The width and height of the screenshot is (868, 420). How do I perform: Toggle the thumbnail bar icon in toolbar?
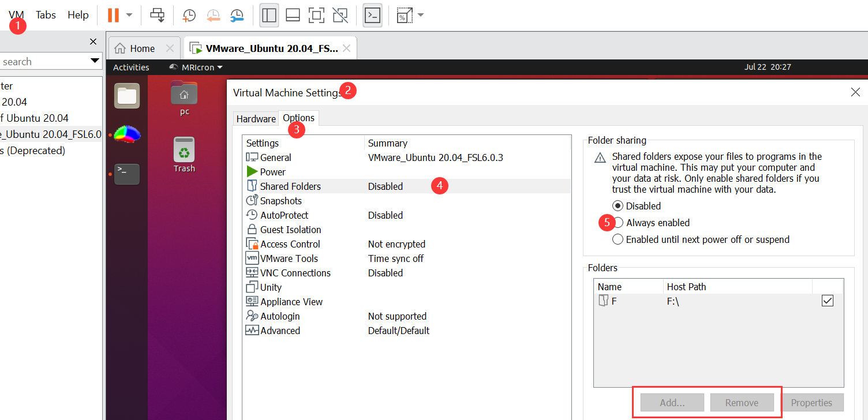click(293, 16)
